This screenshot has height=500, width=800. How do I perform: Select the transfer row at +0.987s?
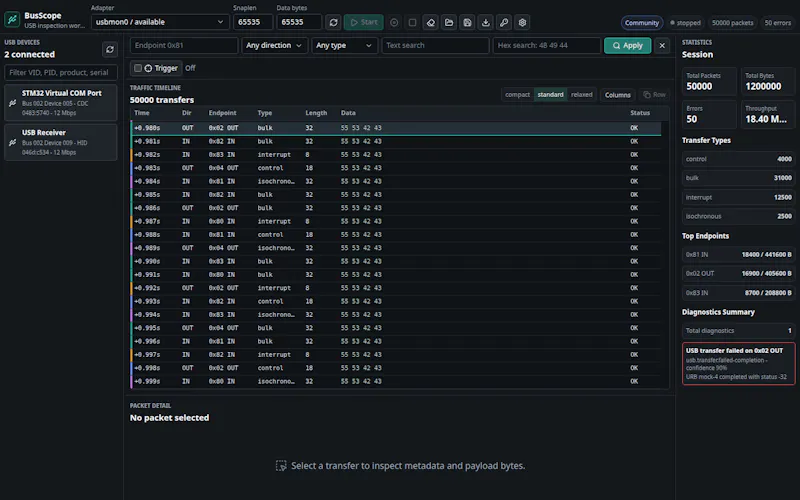(x=396, y=221)
